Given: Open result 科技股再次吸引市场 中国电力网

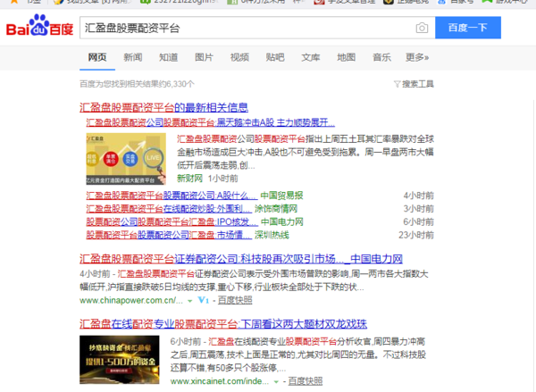Looking at the screenshot, I should (x=241, y=259).
